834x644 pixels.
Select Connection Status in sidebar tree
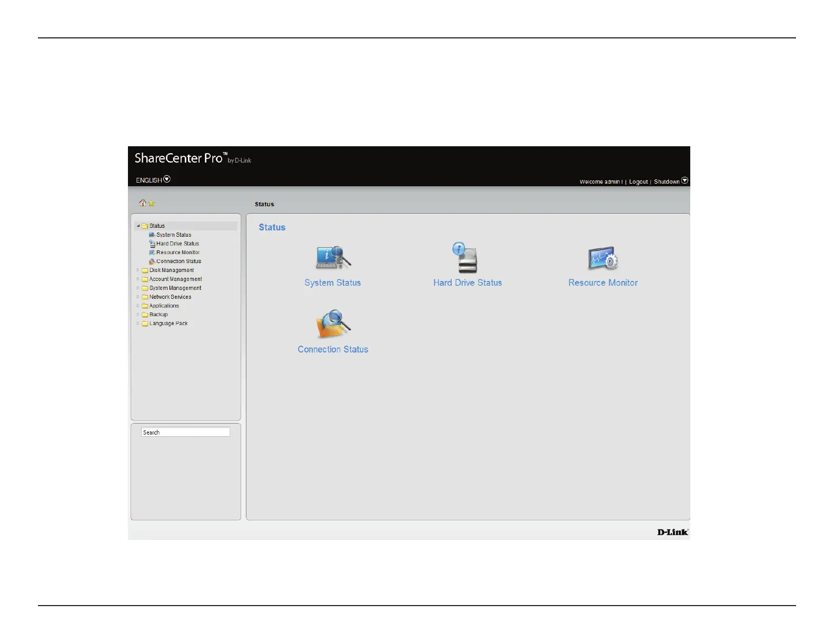click(178, 261)
